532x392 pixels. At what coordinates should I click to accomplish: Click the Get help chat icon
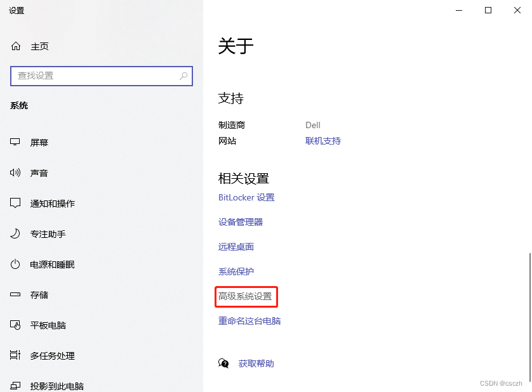click(x=223, y=363)
